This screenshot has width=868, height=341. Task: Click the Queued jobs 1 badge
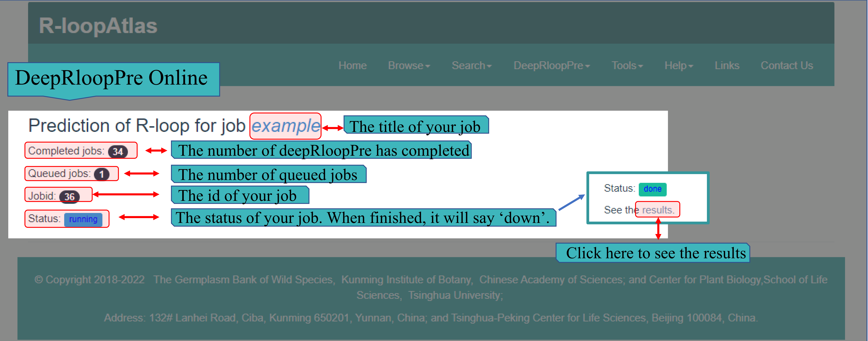point(101,174)
